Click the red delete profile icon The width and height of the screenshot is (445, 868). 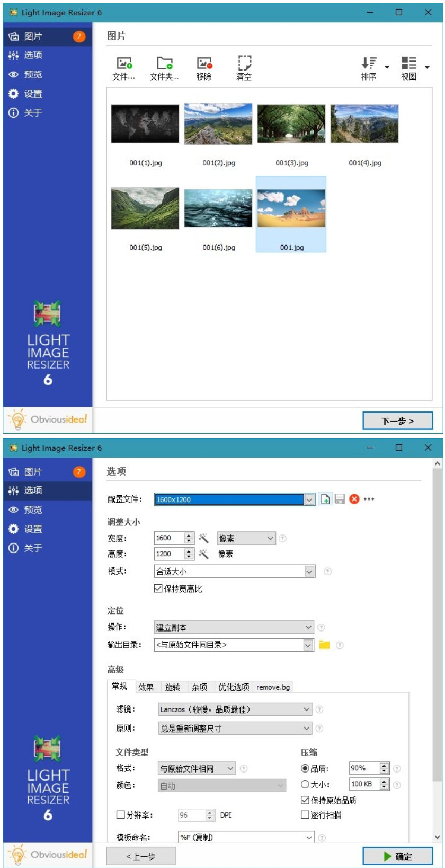tap(354, 499)
